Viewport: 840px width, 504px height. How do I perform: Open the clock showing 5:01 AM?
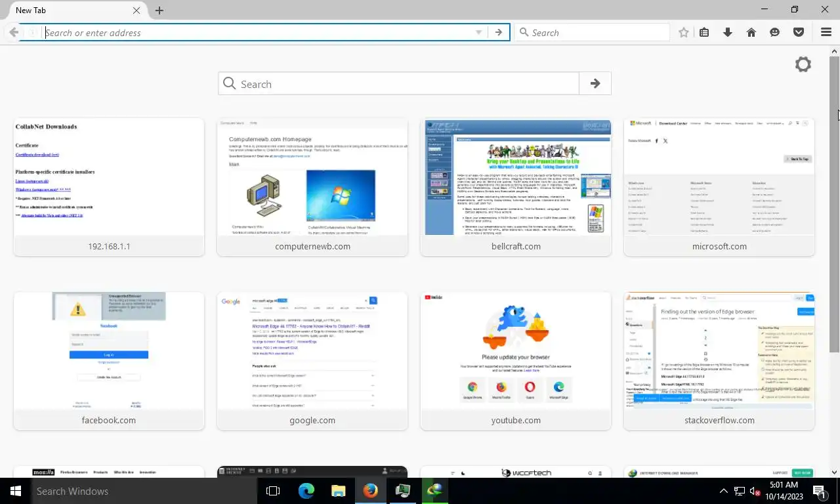tap(784, 491)
